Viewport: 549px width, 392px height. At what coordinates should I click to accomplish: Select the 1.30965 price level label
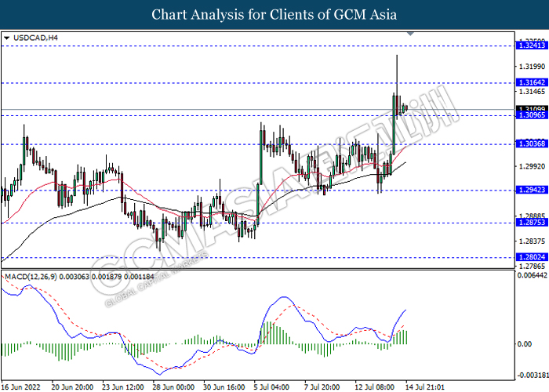click(x=532, y=115)
